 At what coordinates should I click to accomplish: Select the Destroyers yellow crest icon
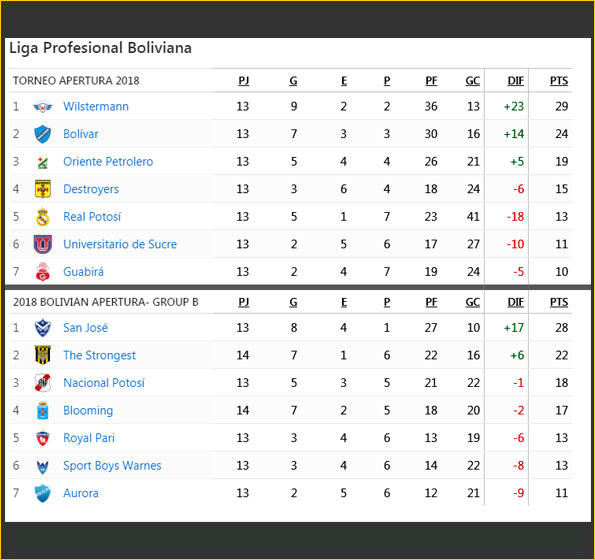click(43, 189)
